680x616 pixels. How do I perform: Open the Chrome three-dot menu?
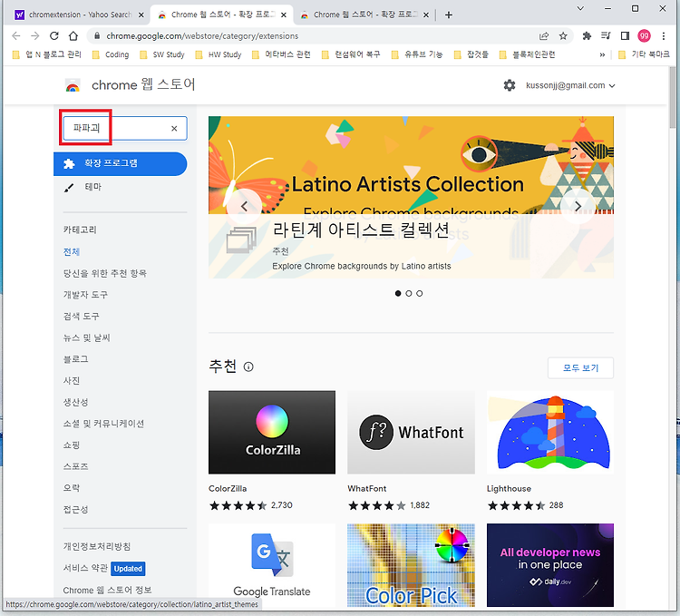click(663, 36)
